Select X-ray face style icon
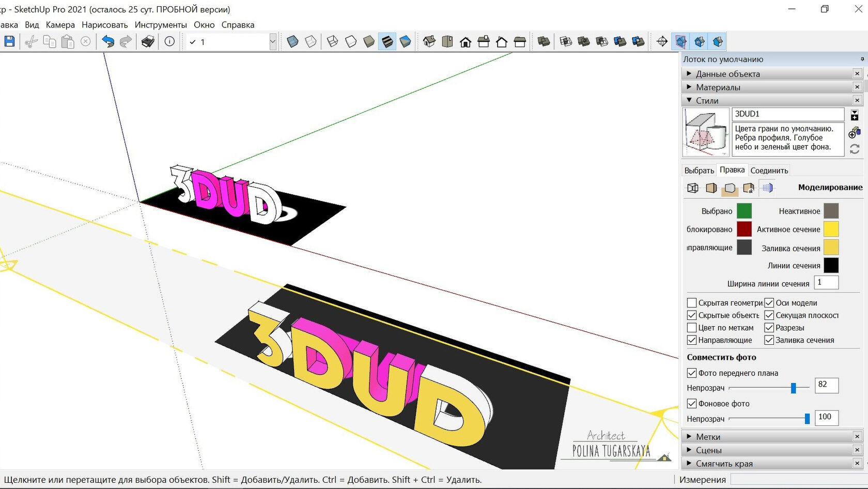Image resolution: width=868 pixels, height=489 pixels. pos(292,41)
